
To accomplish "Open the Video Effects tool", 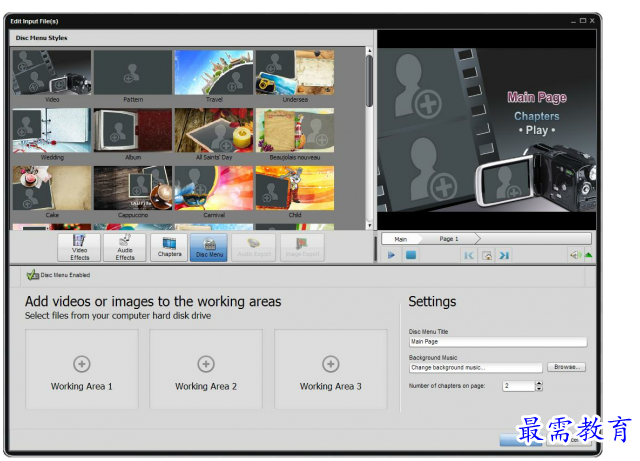I will [x=79, y=247].
